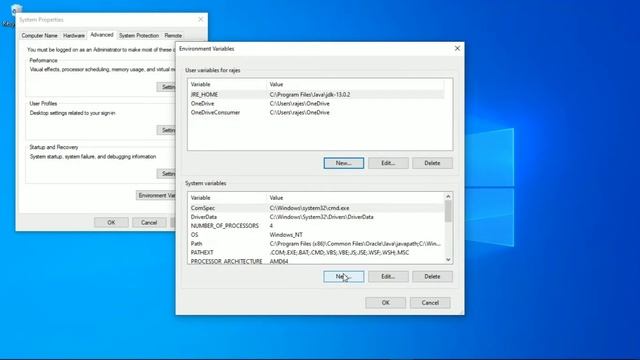Click Value column header in System variables
Screen dimensions: 640x360
coord(355,198)
